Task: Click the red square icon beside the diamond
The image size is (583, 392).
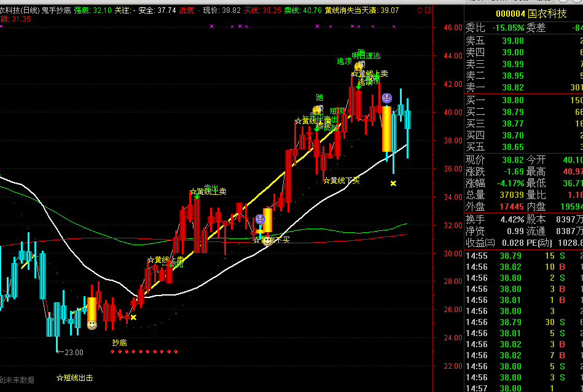Action: [x=427, y=10]
